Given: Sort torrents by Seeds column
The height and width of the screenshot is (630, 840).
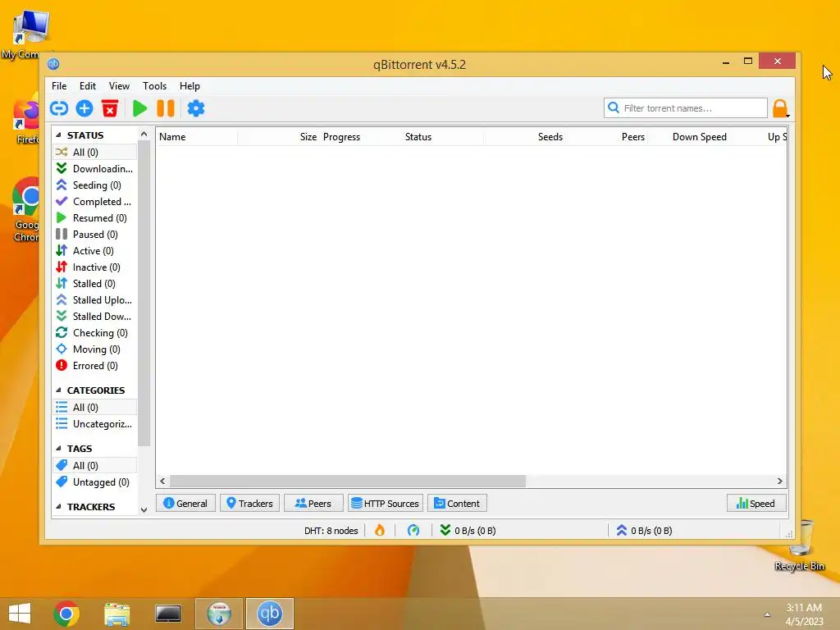Looking at the screenshot, I should [x=525, y=137].
